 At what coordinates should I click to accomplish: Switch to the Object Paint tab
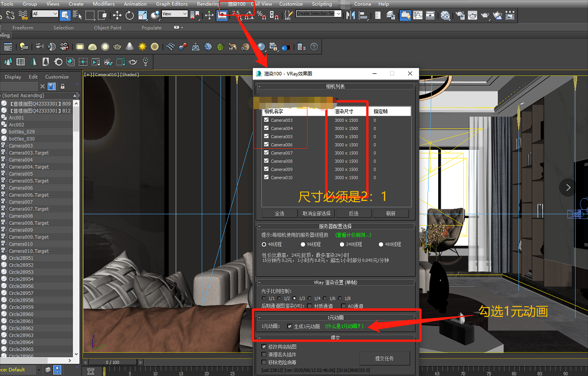click(x=108, y=28)
